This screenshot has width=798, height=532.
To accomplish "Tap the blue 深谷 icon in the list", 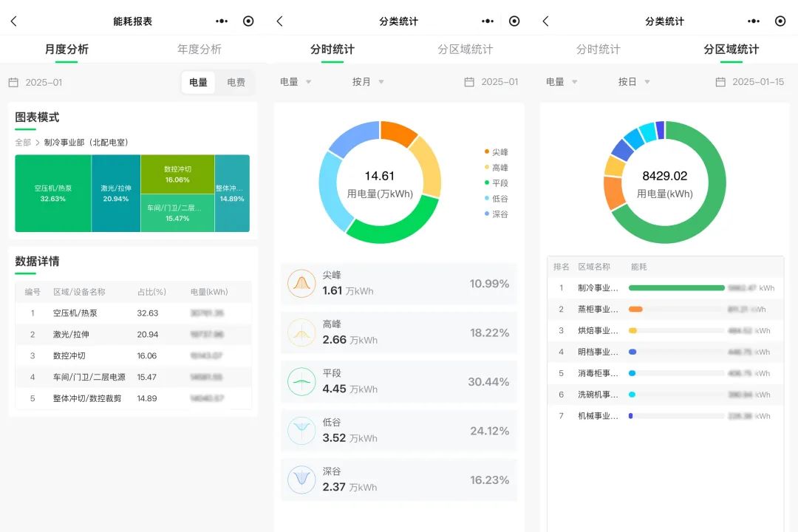I will 301,480.
